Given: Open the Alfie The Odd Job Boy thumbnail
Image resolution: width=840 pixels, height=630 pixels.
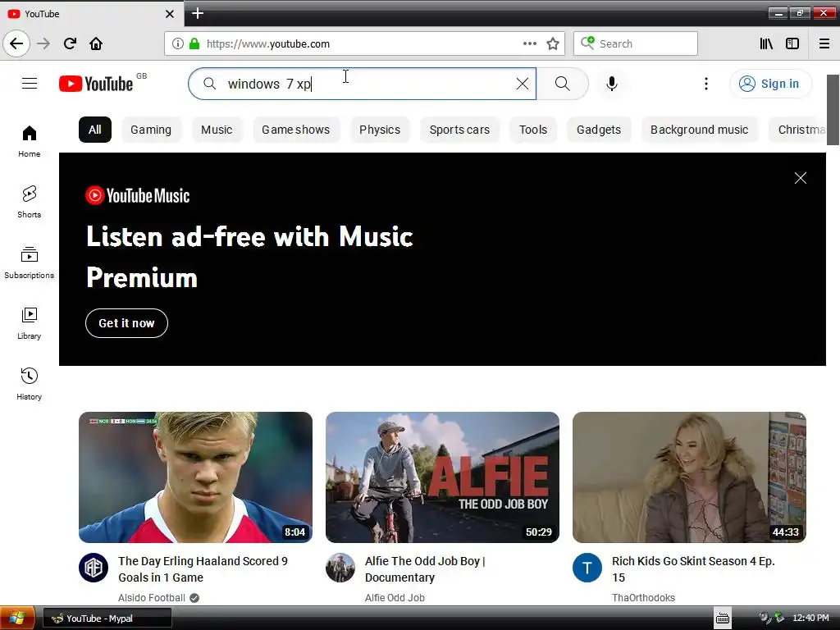Looking at the screenshot, I should (442, 477).
